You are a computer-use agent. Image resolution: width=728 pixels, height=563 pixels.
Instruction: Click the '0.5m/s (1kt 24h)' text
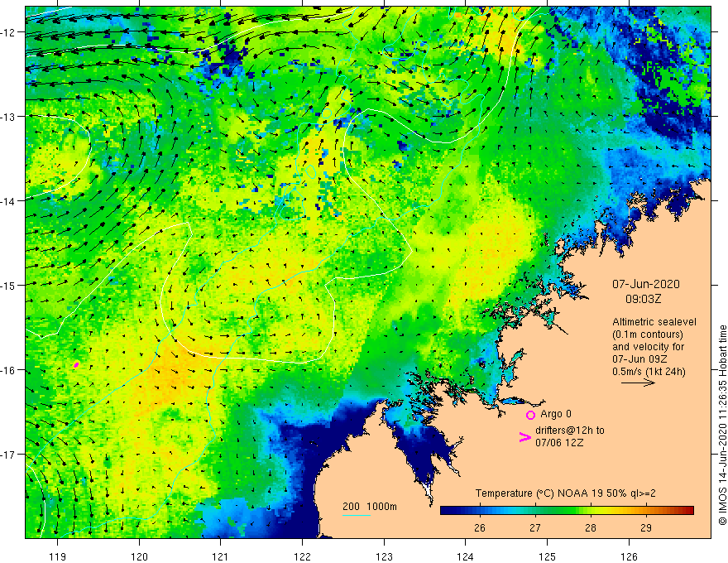[x=649, y=372]
